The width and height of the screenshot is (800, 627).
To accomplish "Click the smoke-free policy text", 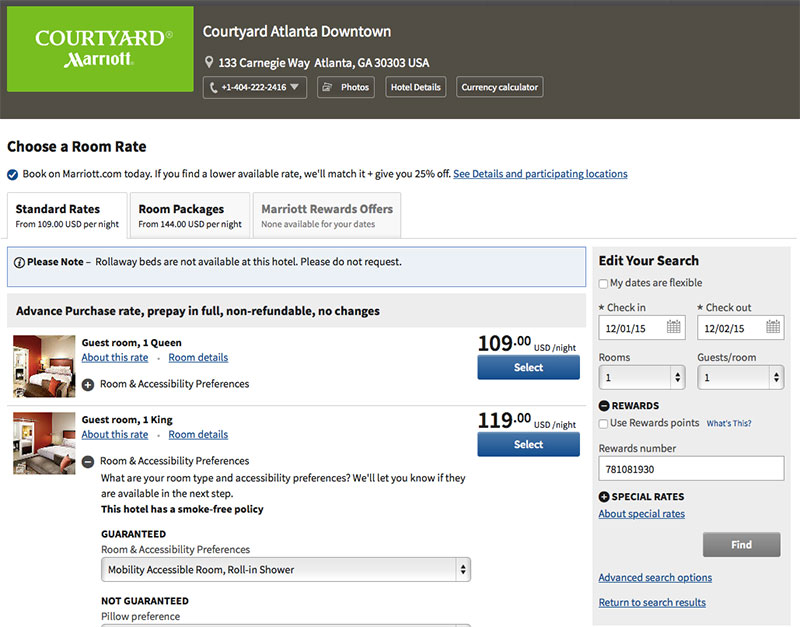I will pyautogui.click(x=182, y=509).
